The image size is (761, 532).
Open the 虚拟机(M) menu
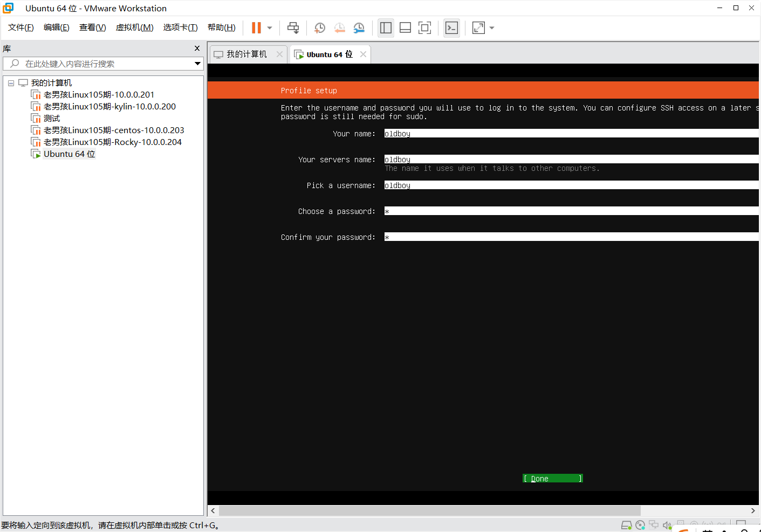point(135,27)
